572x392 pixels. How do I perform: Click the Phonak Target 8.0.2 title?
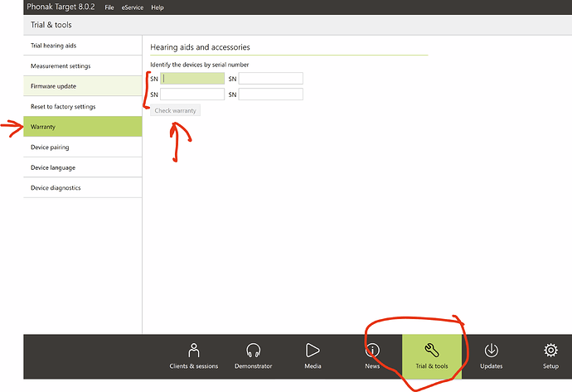click(61, 7)
